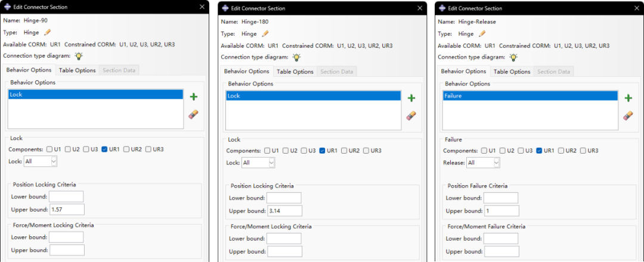Open the Release dropdown in Hinge-Release dialog
Viewport: 644px width, 262px height.
tap(483, 163)
